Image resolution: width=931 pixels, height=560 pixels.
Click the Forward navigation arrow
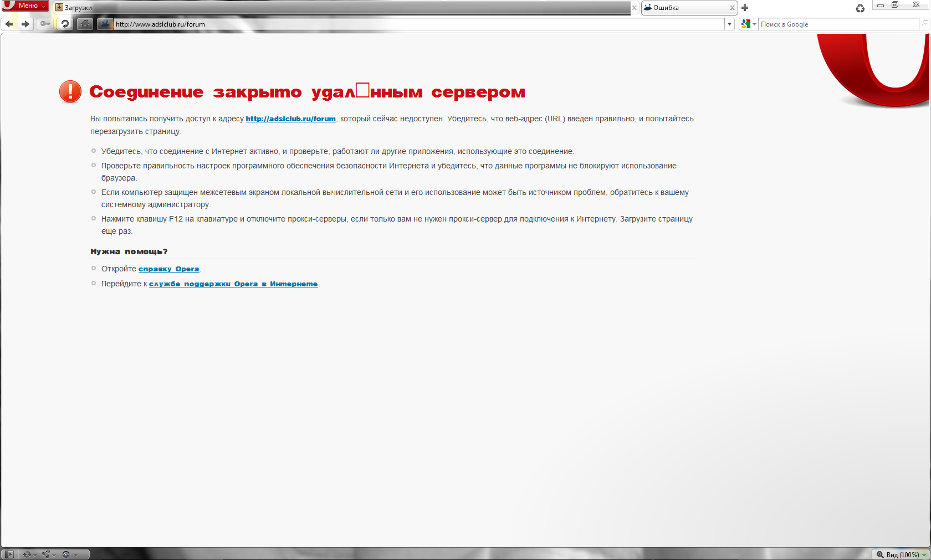pos(25,24)
